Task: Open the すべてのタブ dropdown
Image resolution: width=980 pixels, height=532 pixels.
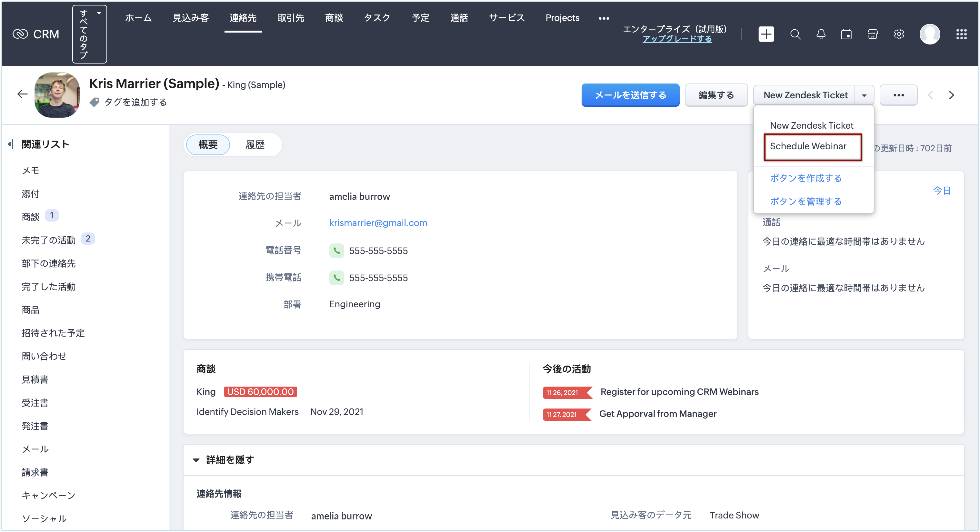Action: 89,34
